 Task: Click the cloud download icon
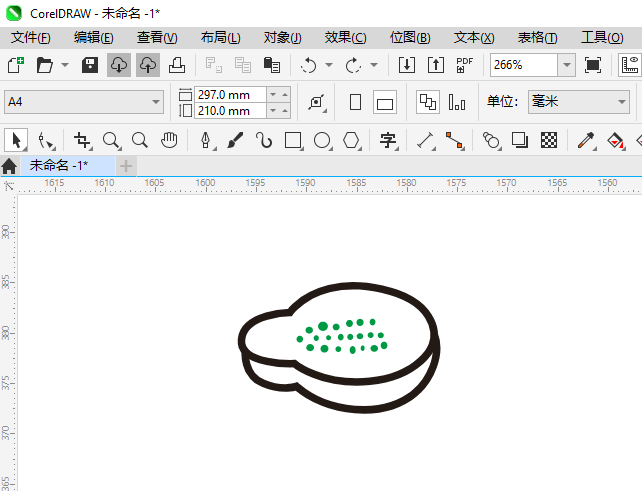pos(119,65)
